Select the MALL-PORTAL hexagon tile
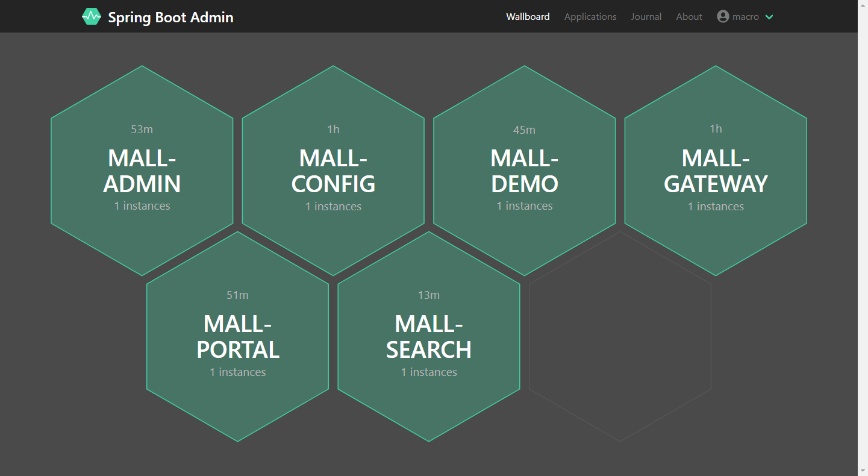The image size is (868, 476). pyautogui.click(x=238, y=337)
